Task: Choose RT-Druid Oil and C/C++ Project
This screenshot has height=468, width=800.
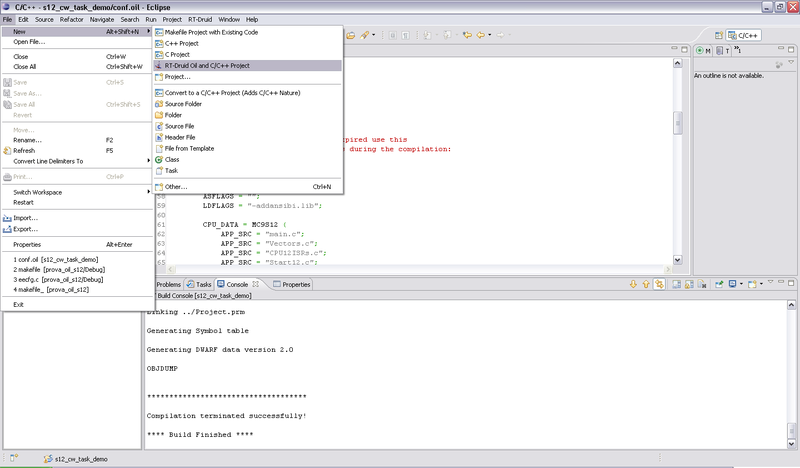Action: click(248, 66)
